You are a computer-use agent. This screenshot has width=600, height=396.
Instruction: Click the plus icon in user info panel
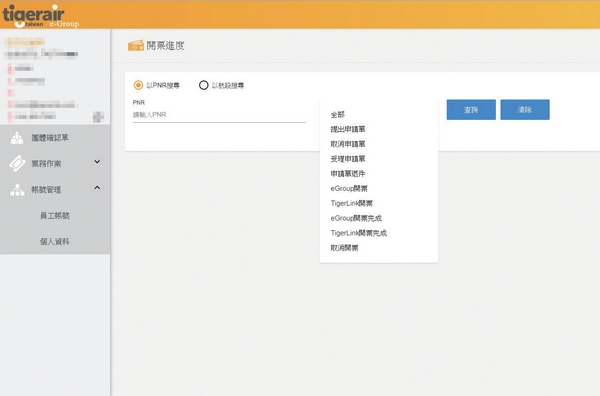pos(98,117)
